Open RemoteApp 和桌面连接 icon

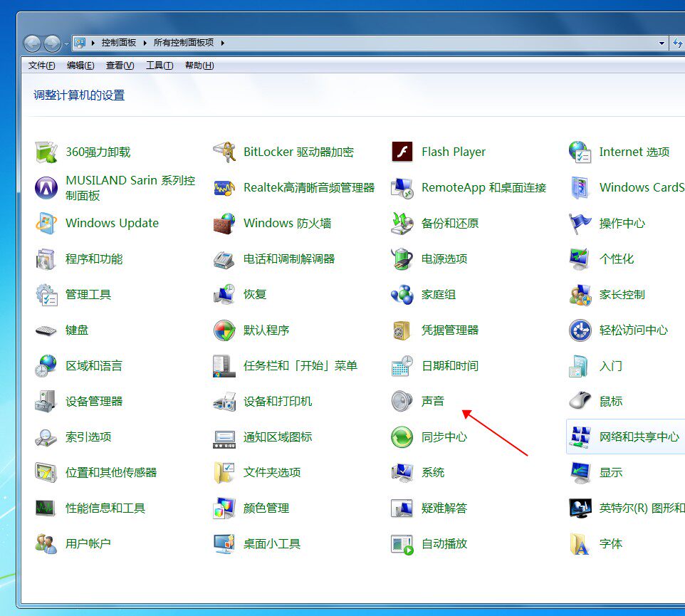pyautogui.click(x=402, y=188)
